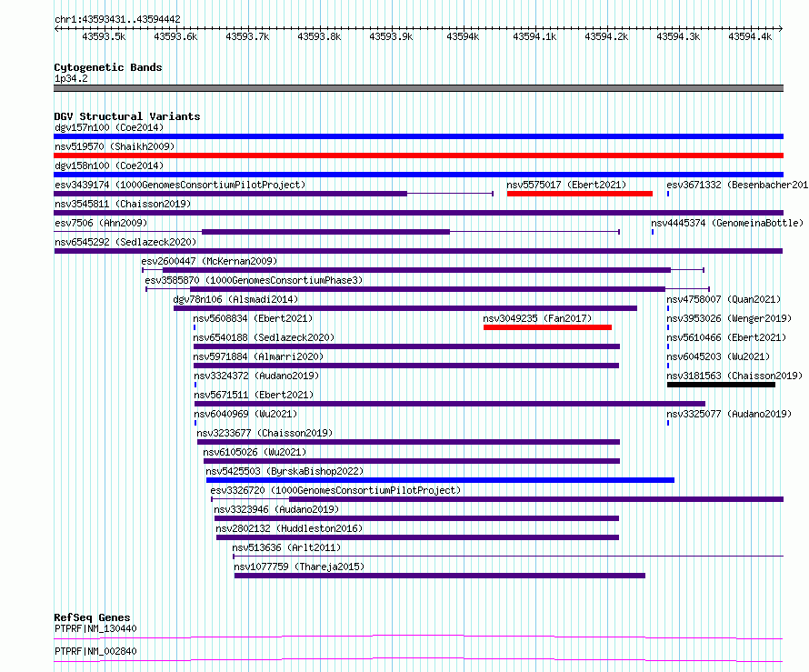The height and width of the screenshot is (672, 809).
Task: Select nsv3325077 (Audano2019) label
Action: pos(728,414)
